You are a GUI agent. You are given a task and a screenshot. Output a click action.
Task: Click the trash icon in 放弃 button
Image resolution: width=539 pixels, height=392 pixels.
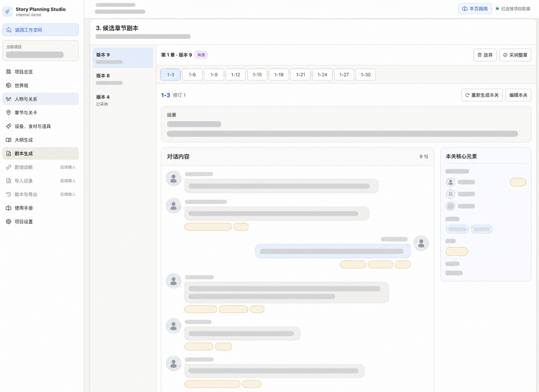(x=480, y=55)
